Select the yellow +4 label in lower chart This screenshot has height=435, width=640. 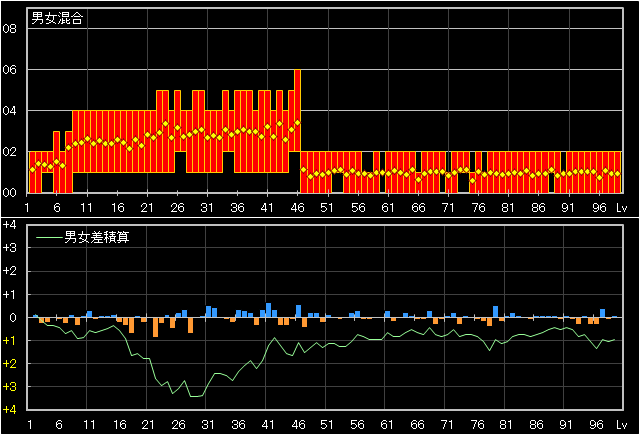[x=9, y=410]
